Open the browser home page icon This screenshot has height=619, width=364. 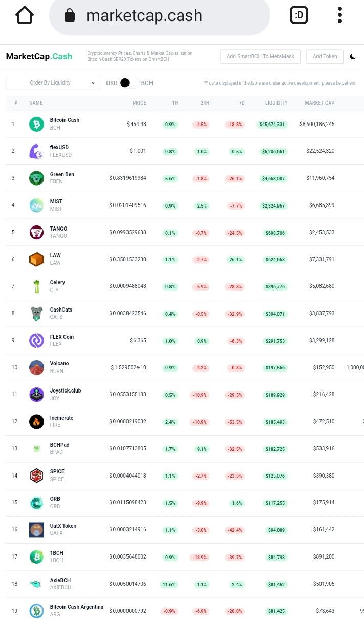(25, 15)
